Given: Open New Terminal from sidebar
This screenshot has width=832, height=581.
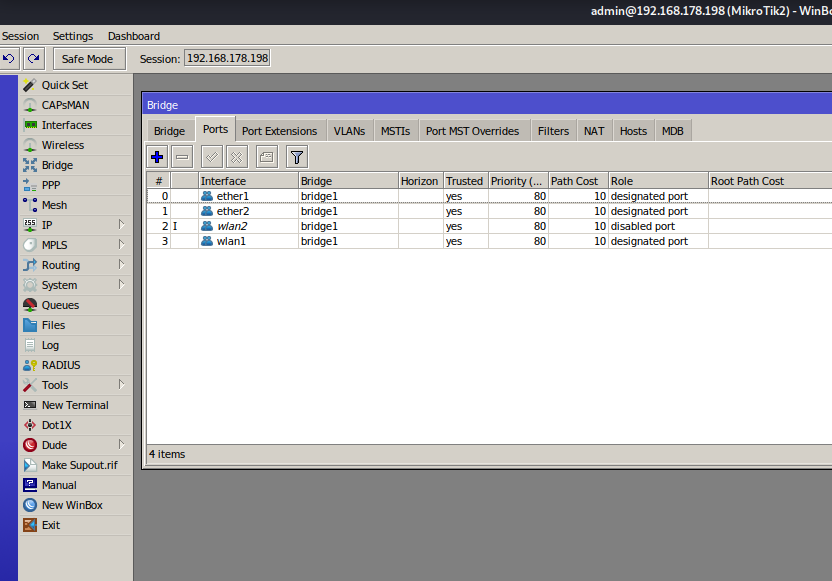Looking at the screenshot, I should click(x=75, y=405).
